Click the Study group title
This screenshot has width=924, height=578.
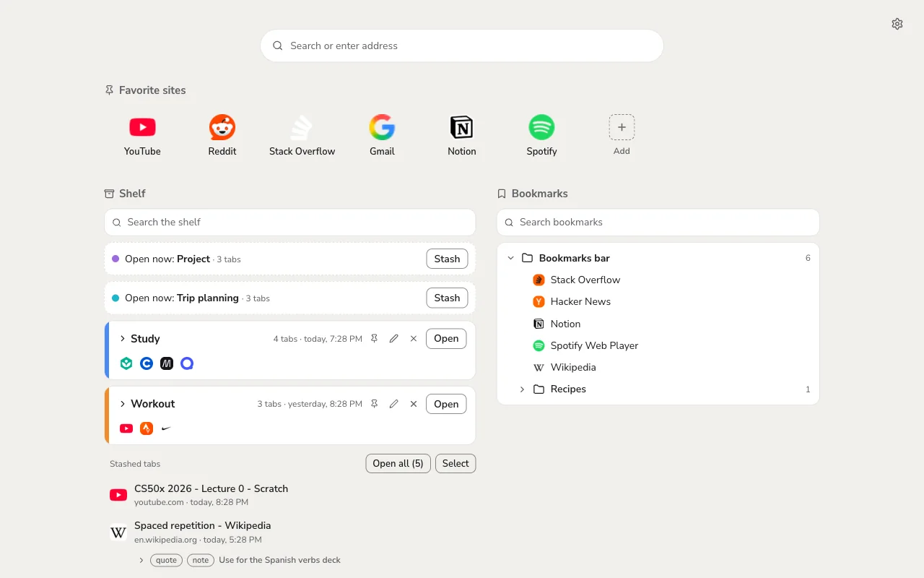click(x=145, y=338)
